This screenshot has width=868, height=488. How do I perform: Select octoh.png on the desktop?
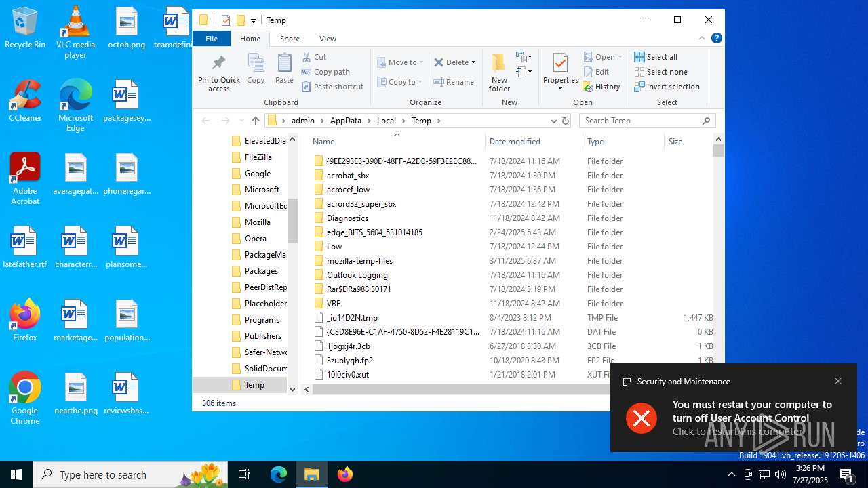[x=126, y=28]
